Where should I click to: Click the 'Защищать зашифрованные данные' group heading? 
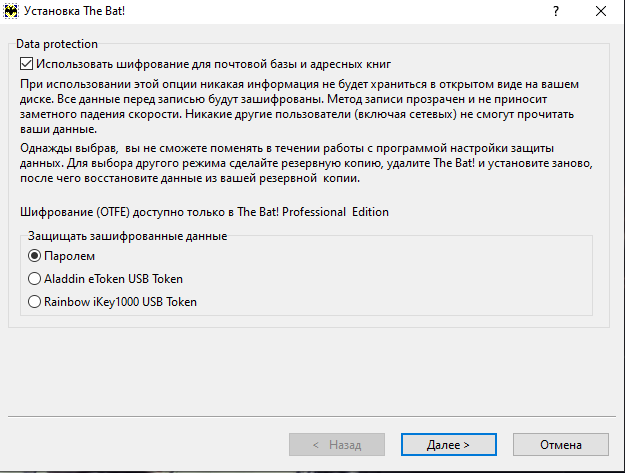coord(128,236)
